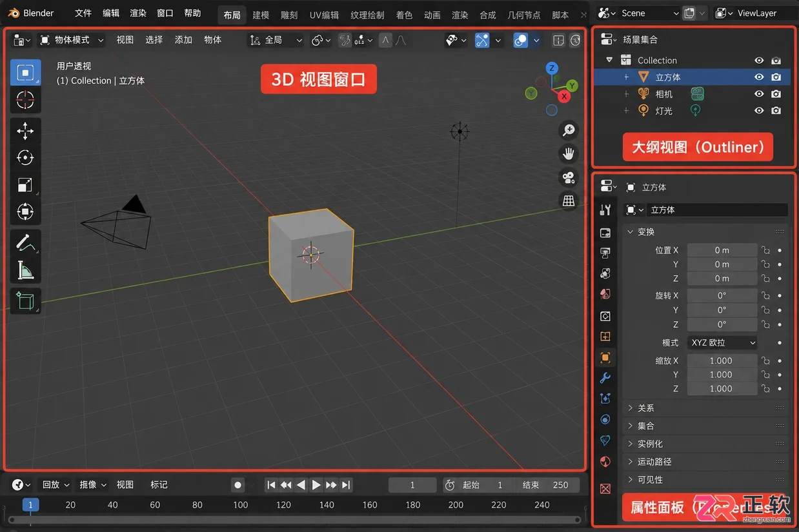Click the 缩放 X value field
Screen dimensions: 799x532
(722, 361)
